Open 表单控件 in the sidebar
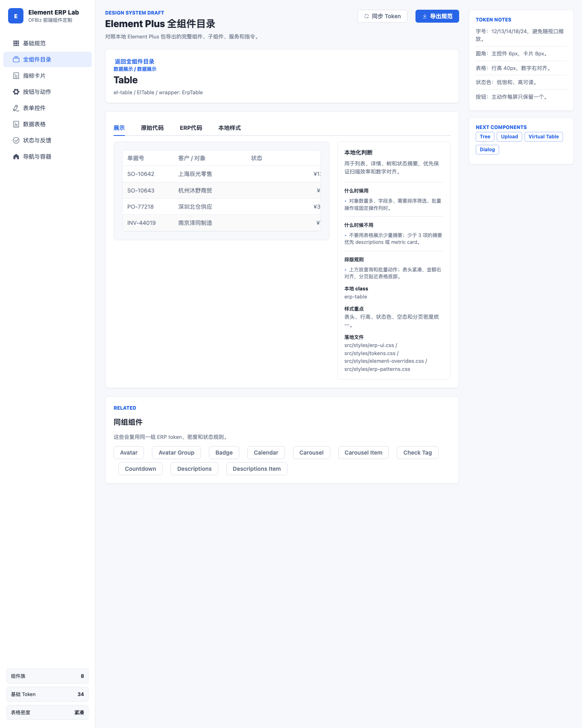This screenshot has width=582, height=728. point(47,108)
